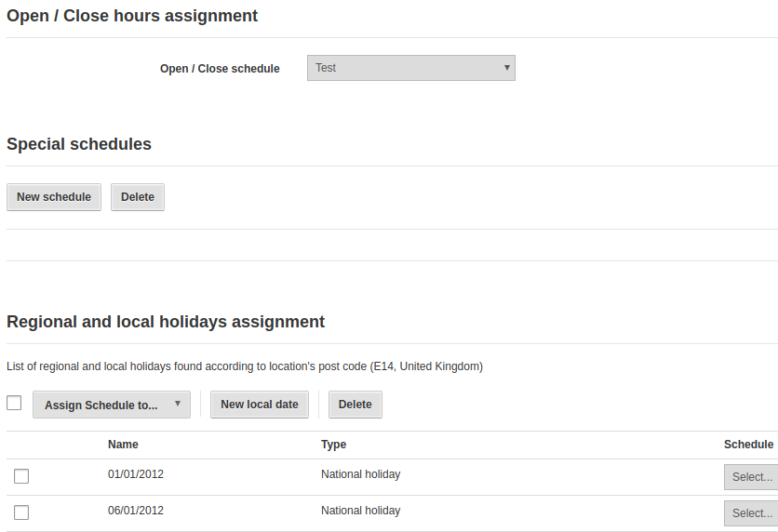This screenshot has height=532, width=778.
Task: Open Select... schedule for 01/01/2012
Action: coord(751,477)
